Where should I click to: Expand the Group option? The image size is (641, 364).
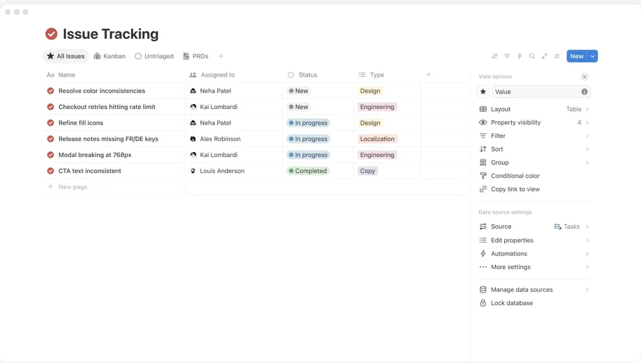coord(534,163)
